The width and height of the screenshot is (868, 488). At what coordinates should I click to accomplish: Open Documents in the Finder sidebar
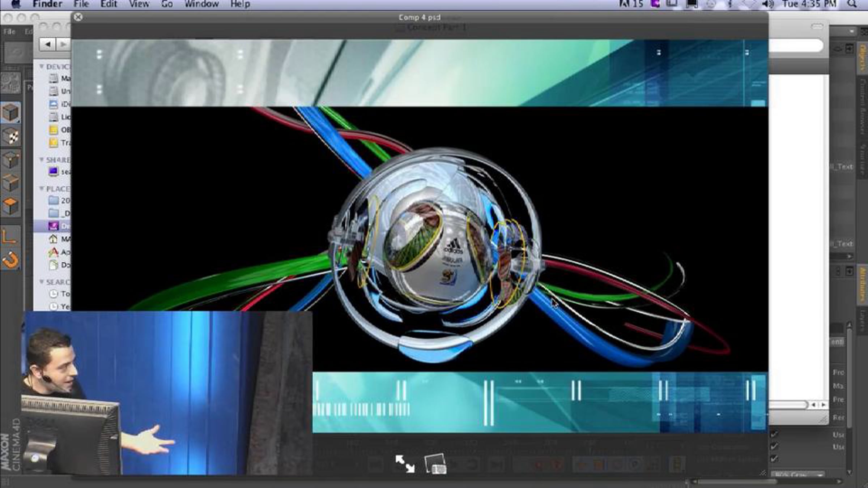click(x=60, y=265)
